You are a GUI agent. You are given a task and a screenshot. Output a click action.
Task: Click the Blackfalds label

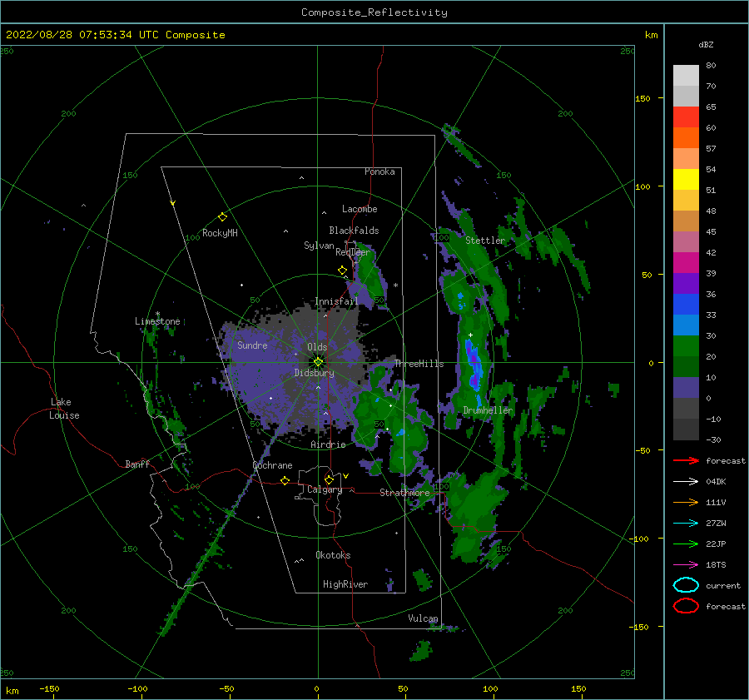354,231
